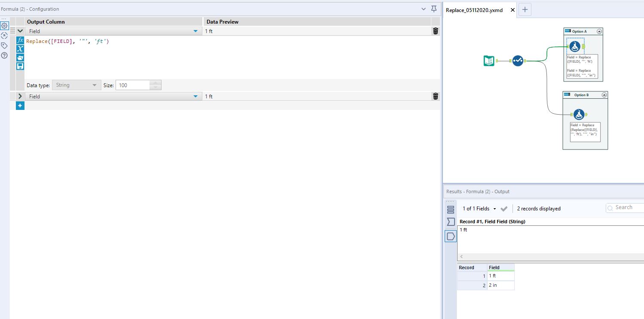Select the Input Data tool on the canvas
This screenshot has height=319, width=644.
point(488,61)
